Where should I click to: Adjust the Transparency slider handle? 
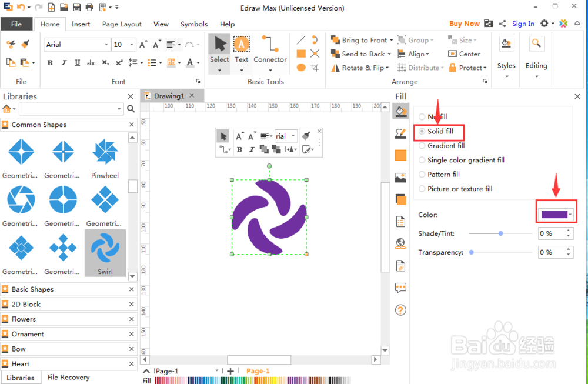point(472,252)
